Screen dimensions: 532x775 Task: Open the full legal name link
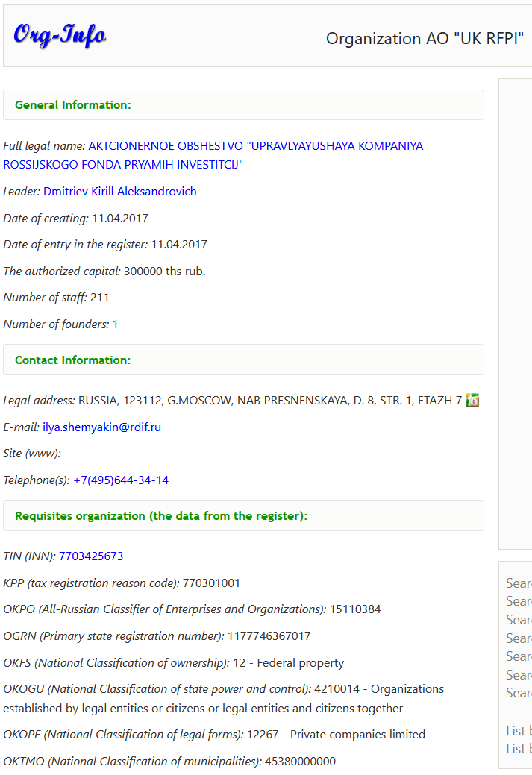point(213,155)
